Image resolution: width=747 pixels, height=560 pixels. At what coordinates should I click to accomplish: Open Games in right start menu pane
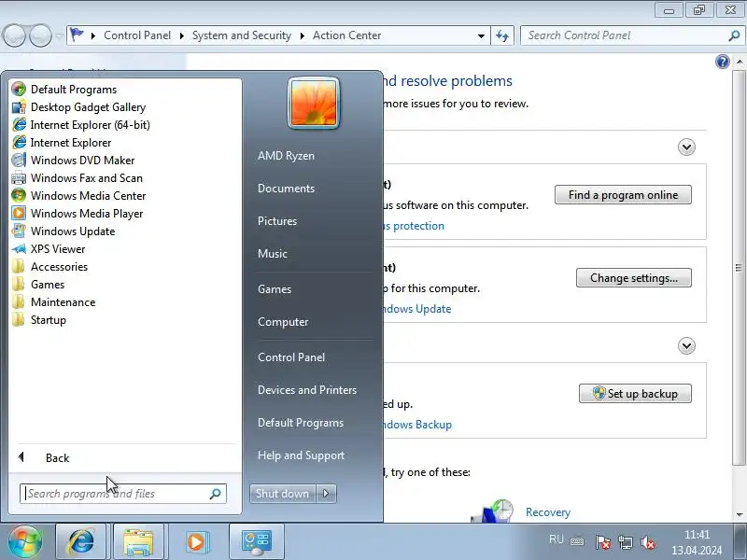coord(275,289)
